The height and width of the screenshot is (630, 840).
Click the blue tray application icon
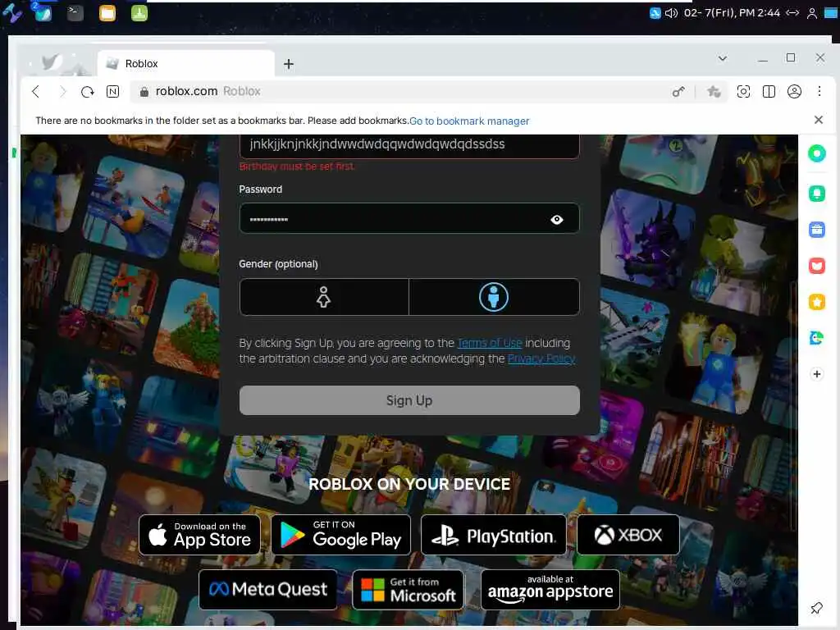point(655,13)
